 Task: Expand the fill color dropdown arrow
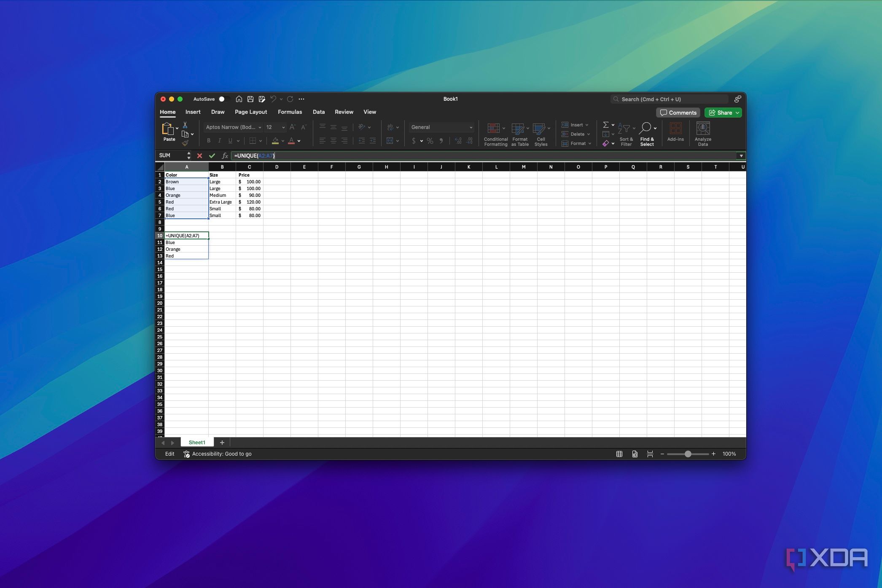[x=282, y=140]
